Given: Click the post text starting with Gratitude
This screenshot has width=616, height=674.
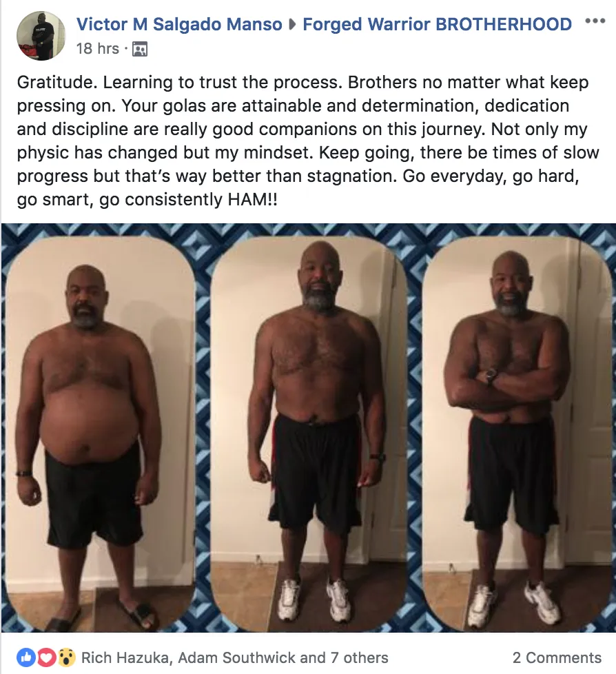Looking at the screenshot, I should 308,141.
